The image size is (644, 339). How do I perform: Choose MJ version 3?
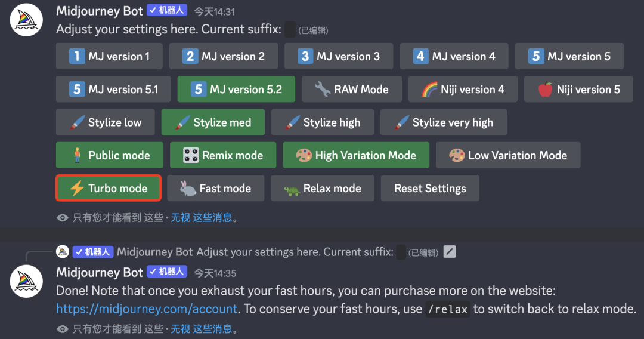(x=339, y=56)
